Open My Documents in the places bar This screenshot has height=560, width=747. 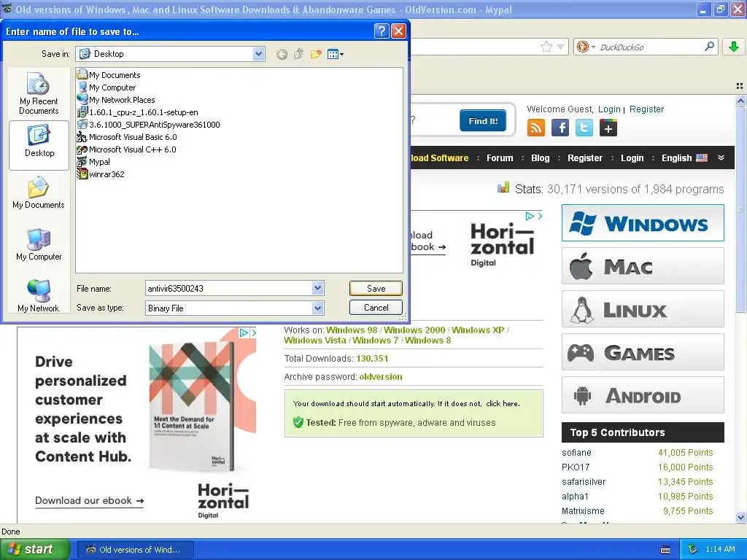[39, 192]
